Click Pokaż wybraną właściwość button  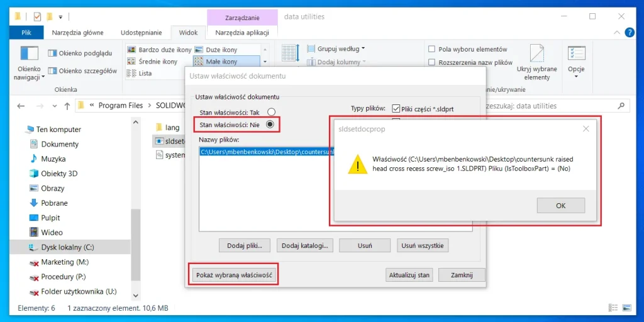pyautogui.click(x=234, y=275)
